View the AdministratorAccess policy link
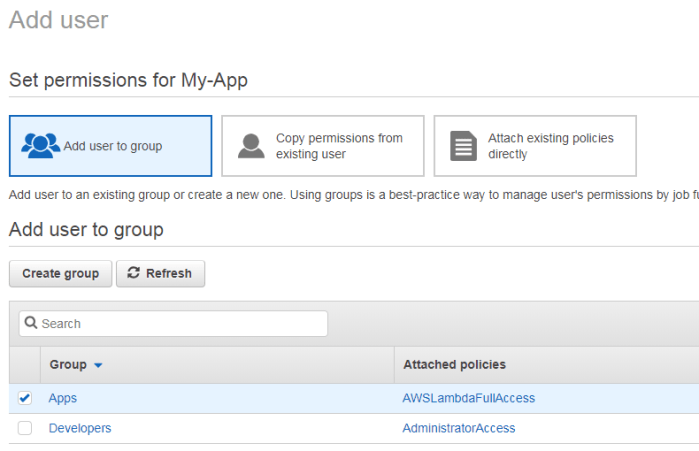The image size is (699, 451). (458, 428)
